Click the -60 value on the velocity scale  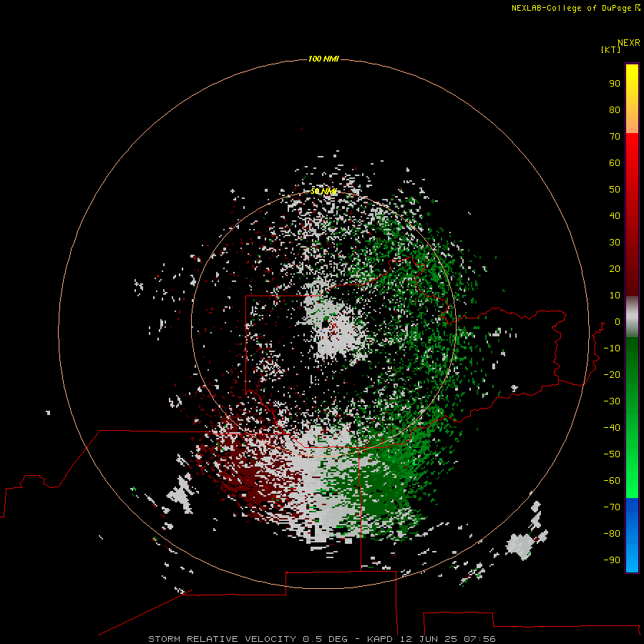[x=612, y=481]
